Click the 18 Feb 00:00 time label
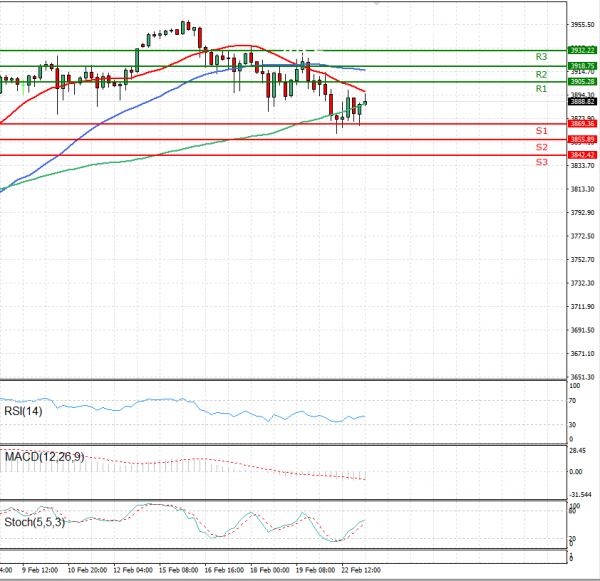 [270, 570]
